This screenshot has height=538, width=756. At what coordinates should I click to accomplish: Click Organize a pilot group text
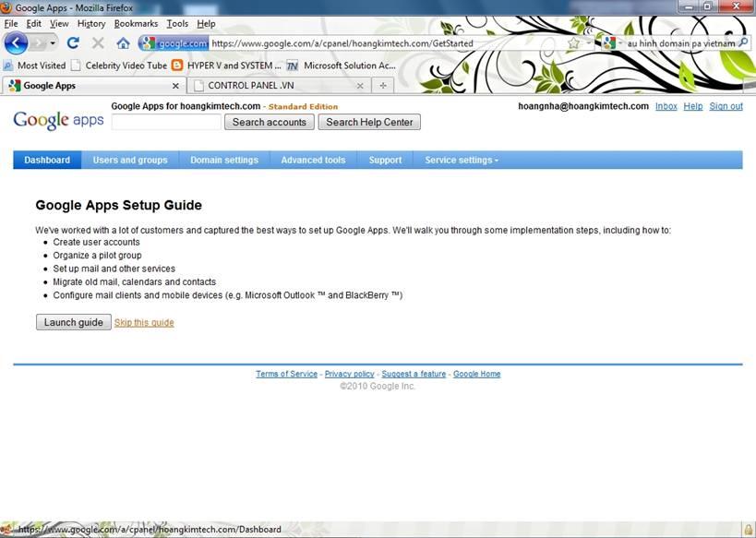tap(98, 255)
